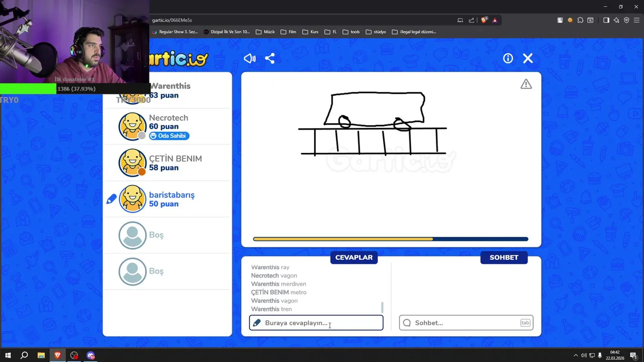The width and height of the screenshot is (644, 362).
Task: Open the Dizipal İlk Ve Son bookmark
Action: [227, 32]
